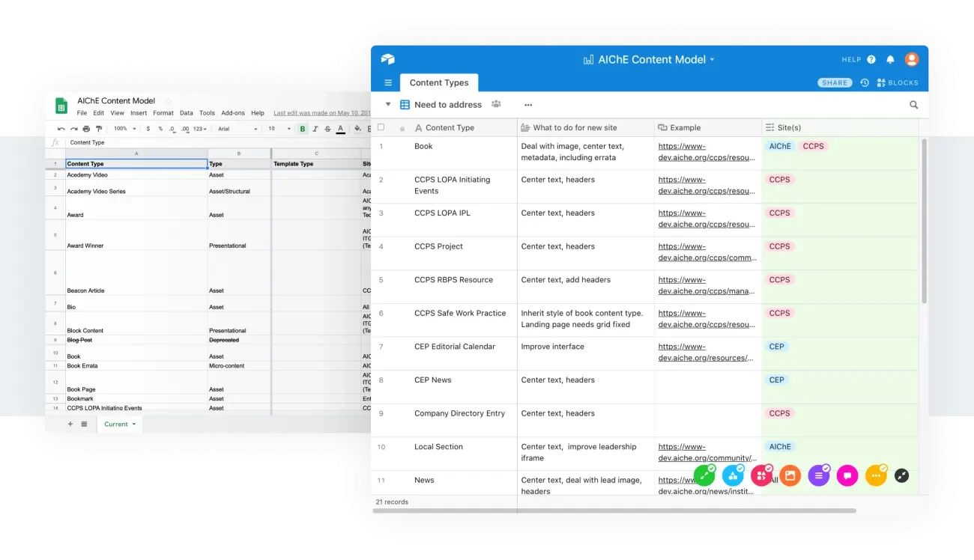
Task: Click the Site(s) column header in Airtable
Action: [841, 127]
